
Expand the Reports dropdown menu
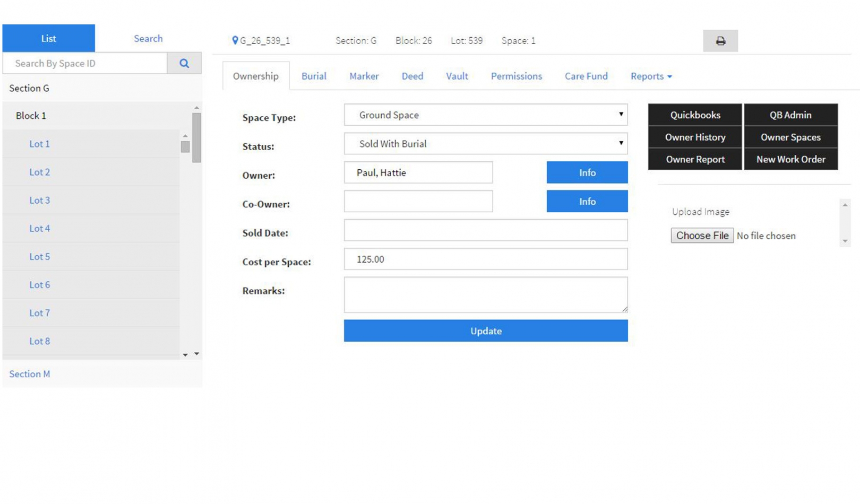651,76
